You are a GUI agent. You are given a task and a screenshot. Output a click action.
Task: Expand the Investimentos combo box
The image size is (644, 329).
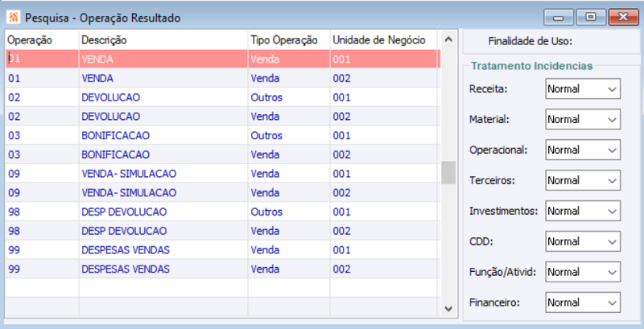[583, 211]
